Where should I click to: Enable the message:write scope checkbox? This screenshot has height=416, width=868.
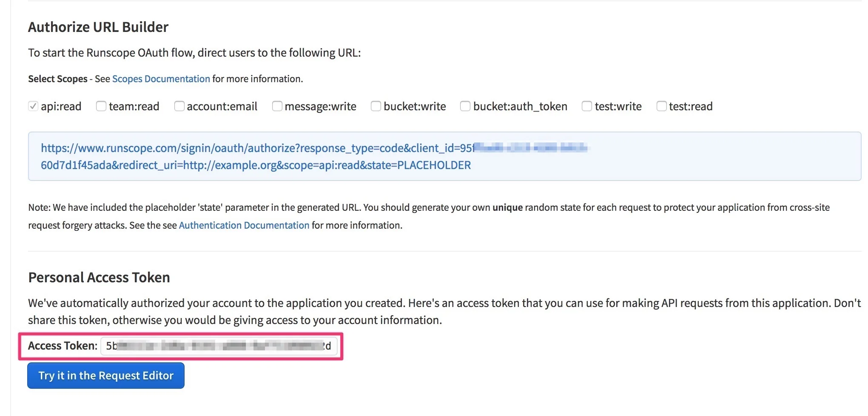tap(277, 106)
